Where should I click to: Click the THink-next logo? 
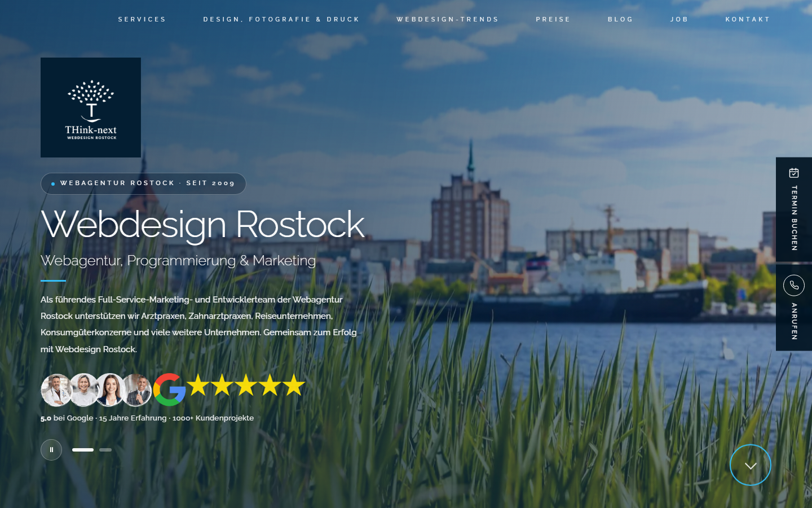(91, 107)
